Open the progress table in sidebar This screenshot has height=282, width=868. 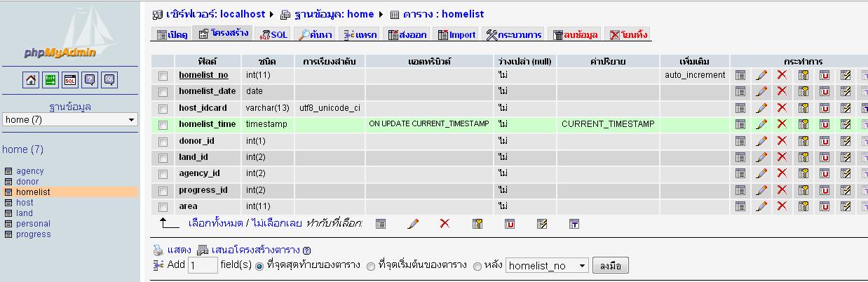[x=33, y=234]
